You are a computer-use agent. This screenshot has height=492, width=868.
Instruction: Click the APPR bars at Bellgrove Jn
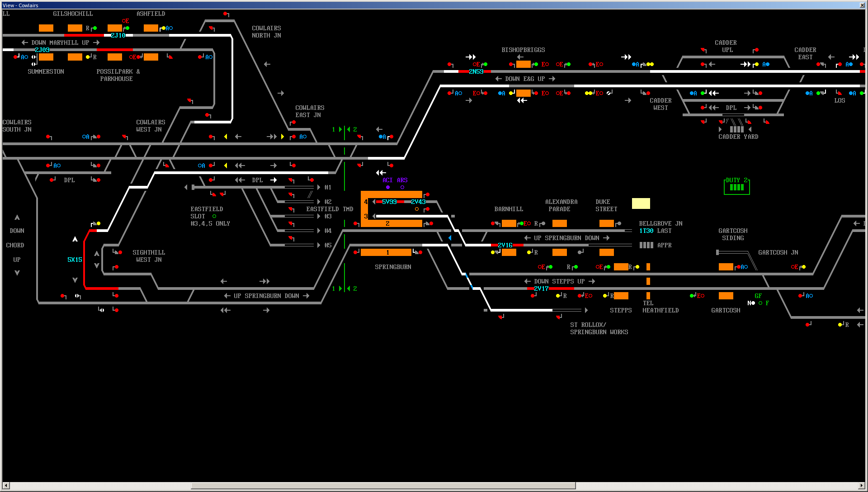(646, 245)
